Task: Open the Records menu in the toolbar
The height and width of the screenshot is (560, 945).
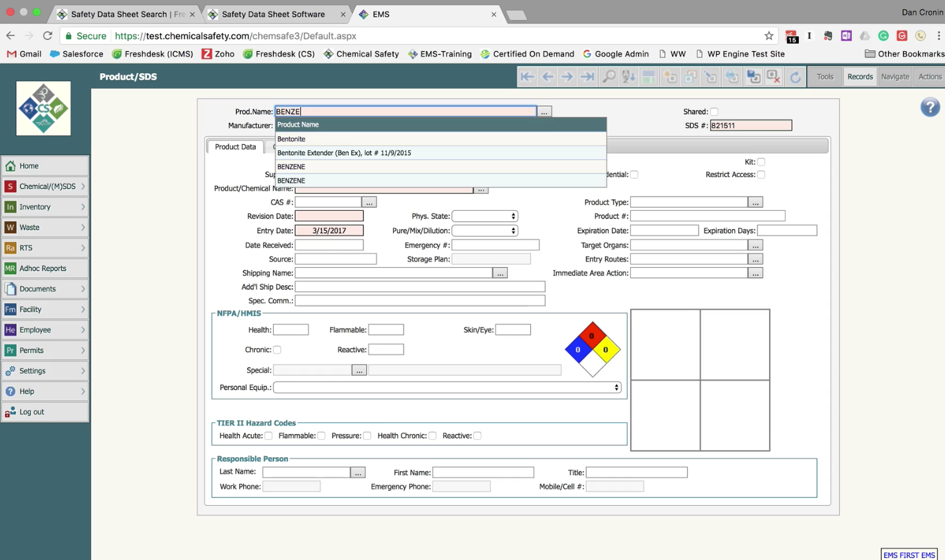Action: [x=860, y=76]
